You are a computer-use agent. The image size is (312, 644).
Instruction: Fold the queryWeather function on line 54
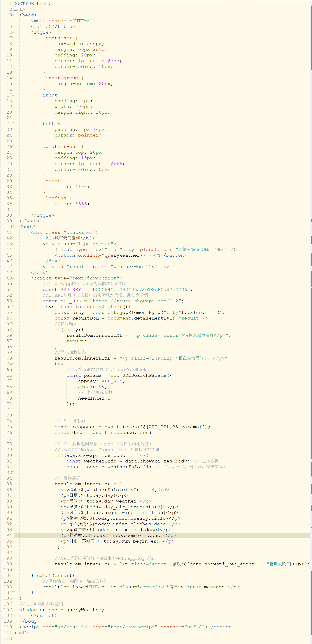click(13, 306)
